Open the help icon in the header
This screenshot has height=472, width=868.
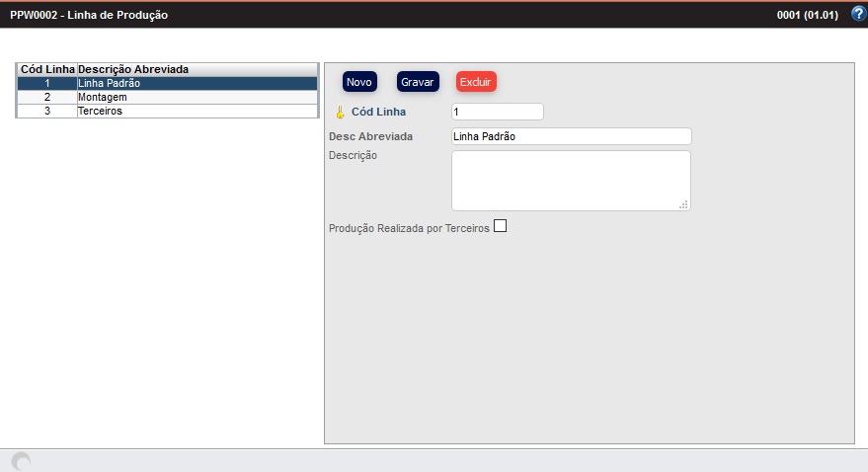coord(858,14)
